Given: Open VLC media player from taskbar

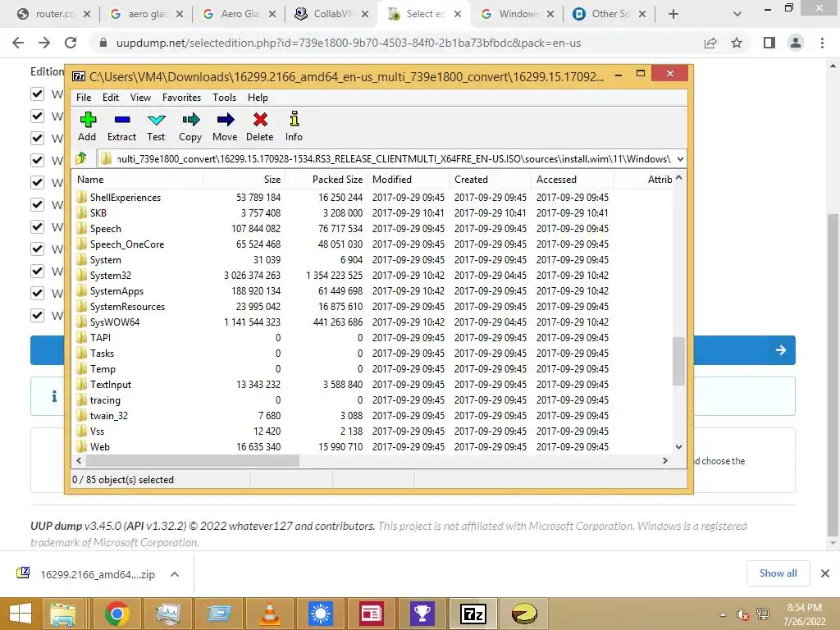Looking at the screenshot, I should tap(269, 614).
